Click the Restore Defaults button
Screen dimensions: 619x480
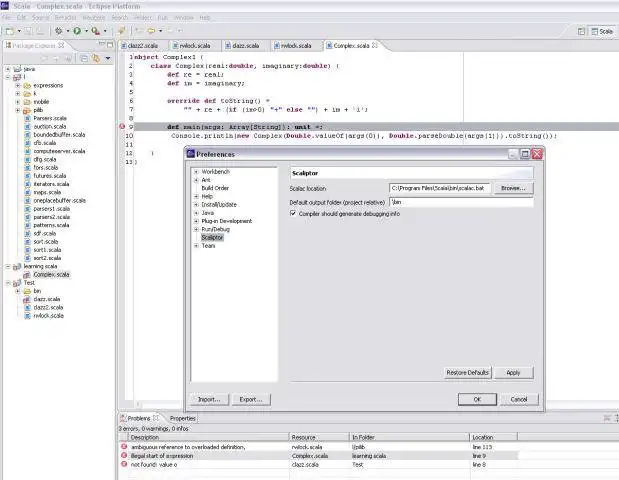click(x=467, y=373)
